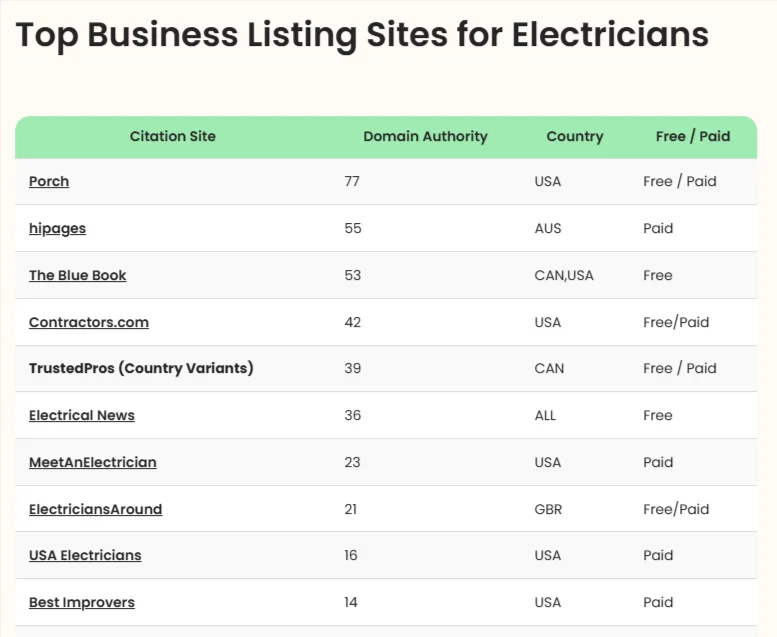Screen dimensions: 777x637
Task: Click The Blue Book link
Action: coord(77,275)
